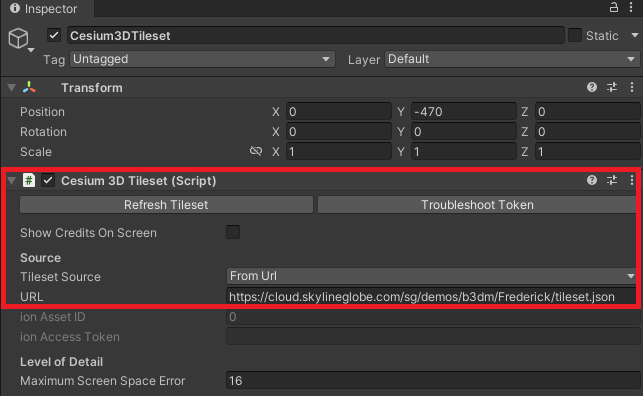Screen dimensions: 643x396
Task: Click the ion Access Token field
Action: [433, 337]
